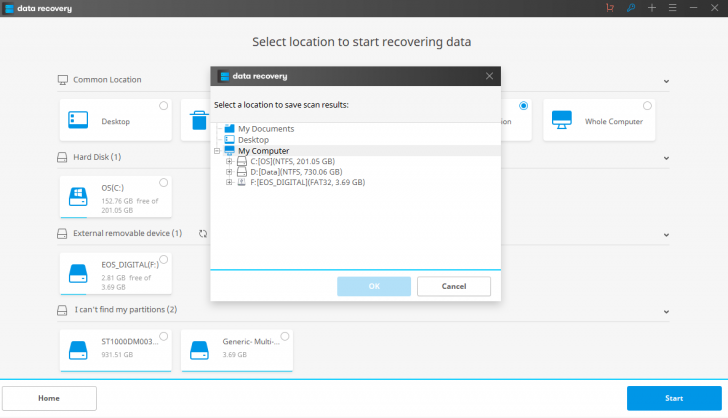The width and height of the screenshot is (728, 418).
Task: Click the Start button
Action: (x=674, y=398)
